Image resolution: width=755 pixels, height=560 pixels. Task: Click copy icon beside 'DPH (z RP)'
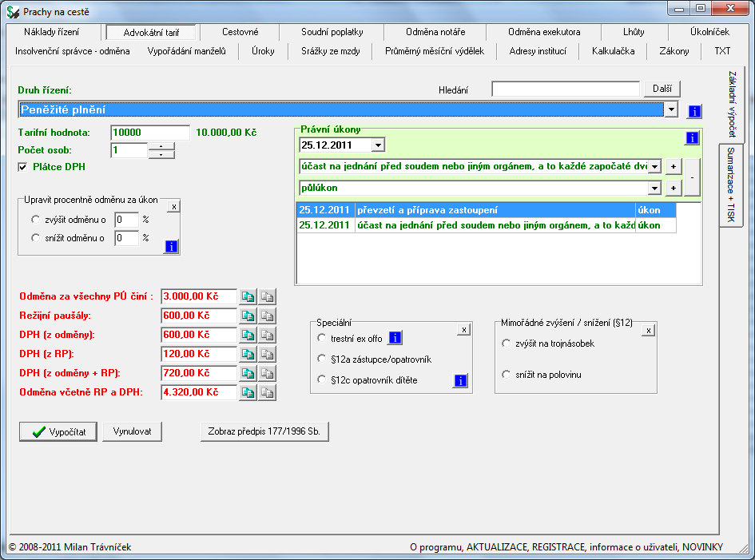[248, 354]
